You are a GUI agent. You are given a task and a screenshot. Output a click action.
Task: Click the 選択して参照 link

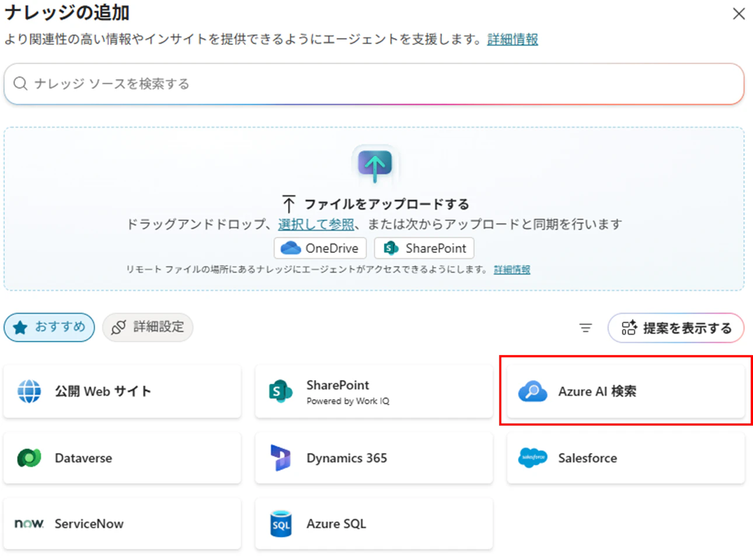[x=316, y=224]
